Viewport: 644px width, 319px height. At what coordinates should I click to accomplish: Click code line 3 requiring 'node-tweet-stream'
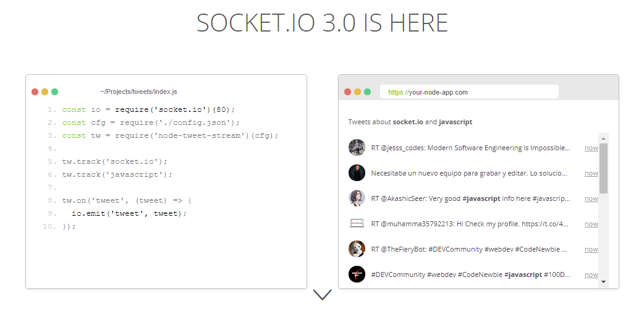pyautogui.click(x=170, y=135)
